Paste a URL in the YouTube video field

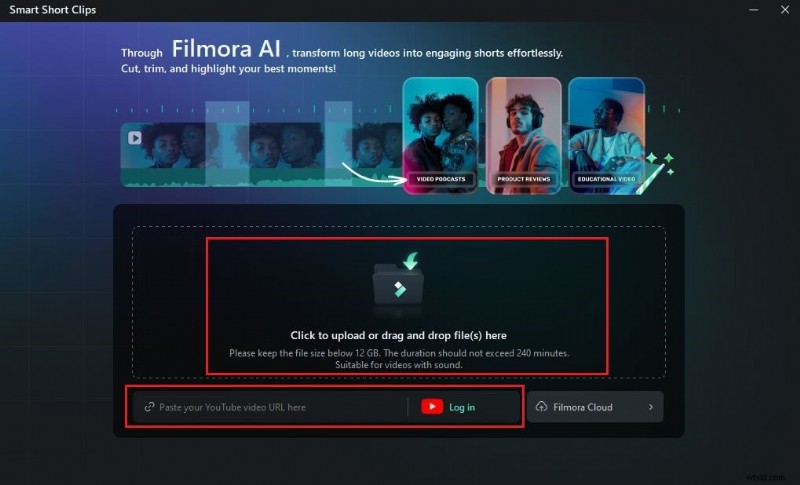270,407
